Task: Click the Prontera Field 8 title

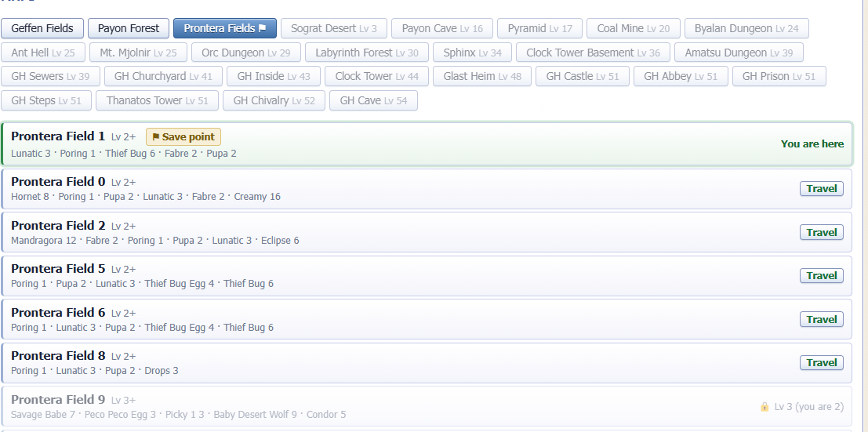Action: point(58,356)
